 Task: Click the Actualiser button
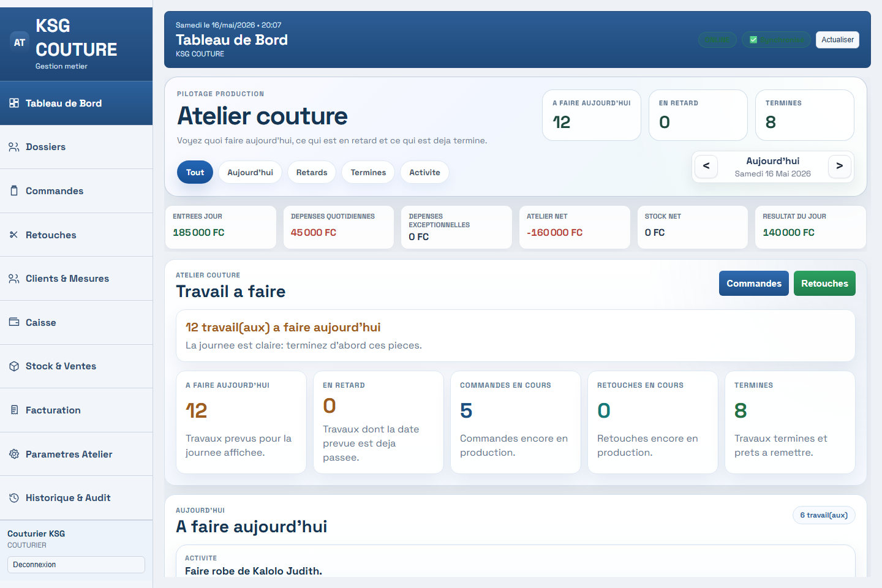coord(837,40)
